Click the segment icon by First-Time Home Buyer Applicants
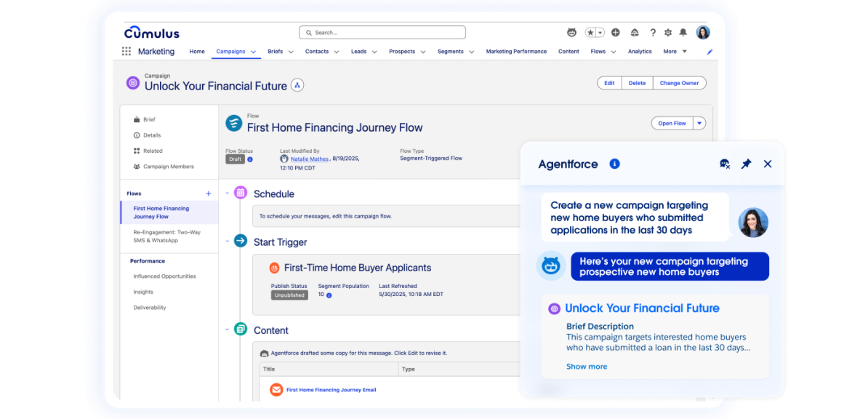This screenshot has height=419, width=868. pos(275,268)
